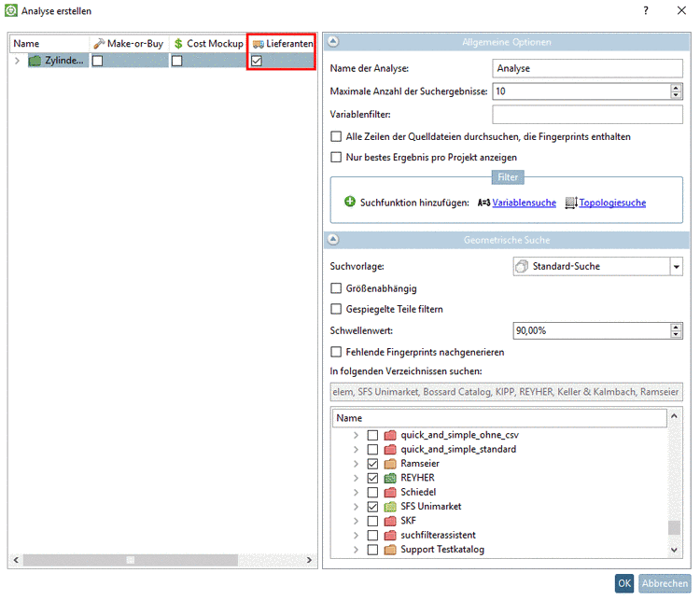Click the Topologiesuche icon
Viewport: 700px width, 601px height.
point(571,203)
